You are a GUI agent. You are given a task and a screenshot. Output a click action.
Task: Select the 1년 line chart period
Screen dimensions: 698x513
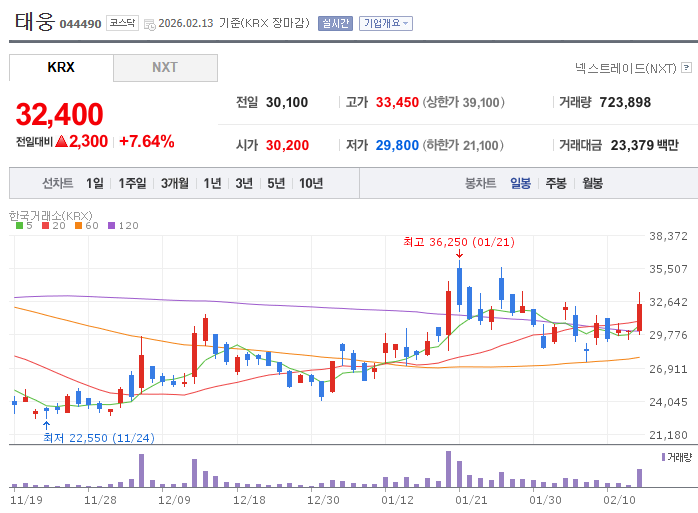[212, 183]
